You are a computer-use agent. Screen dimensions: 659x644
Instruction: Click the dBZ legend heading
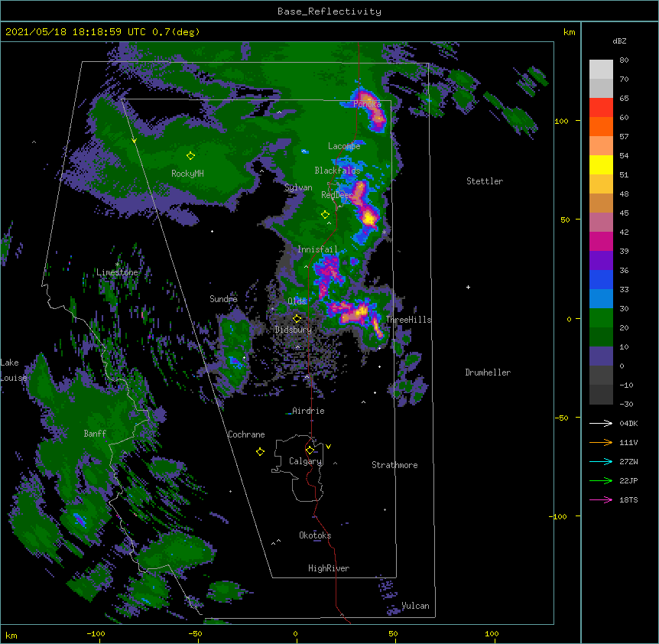coord(619,41)
